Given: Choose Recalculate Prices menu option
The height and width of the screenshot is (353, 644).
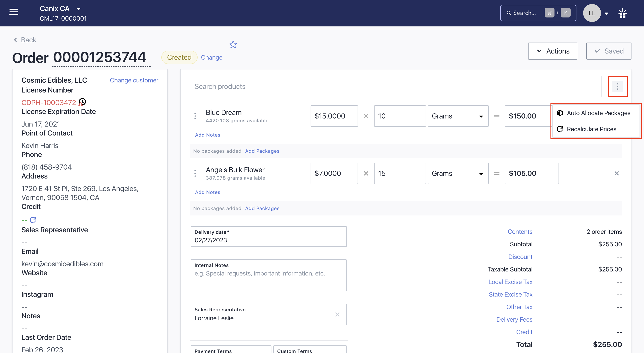Looking at the screenshot, I should [x=587, y=129].
